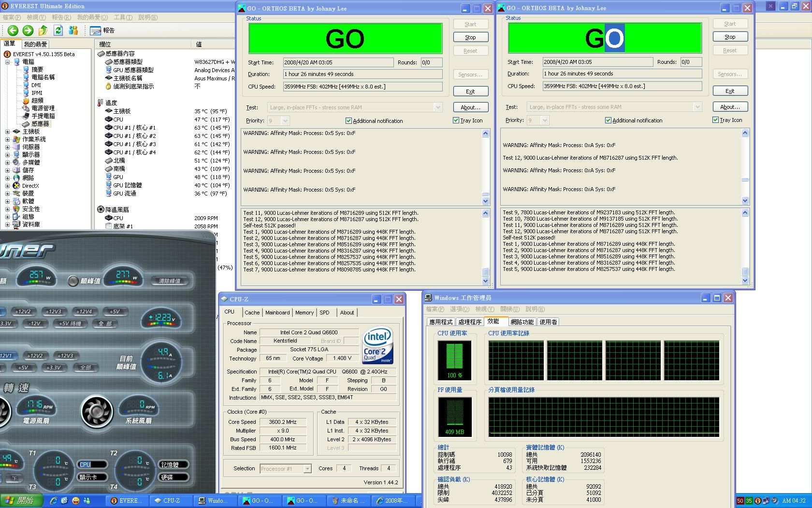Image resolution: width=812 pixels, height=508 pixels.
Task: Click Exit in right ORTHOS window
Action: [x=730, y=91]
